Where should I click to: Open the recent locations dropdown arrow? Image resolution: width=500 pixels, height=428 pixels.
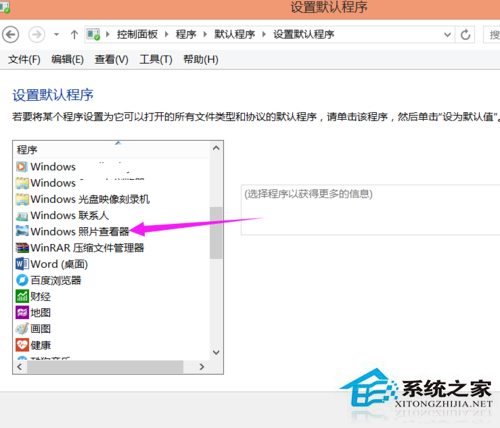point(56,34)
